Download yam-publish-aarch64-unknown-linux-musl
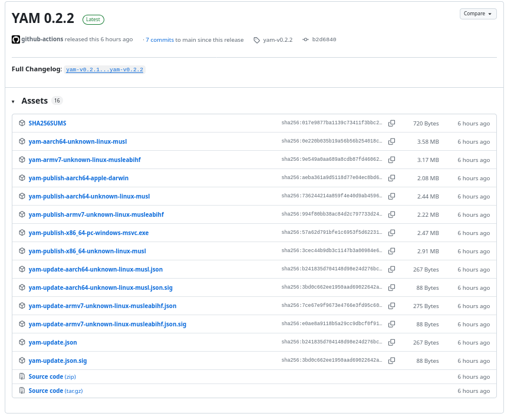The width and height of the screenshot is (514, 420). (x=89, y=196)
